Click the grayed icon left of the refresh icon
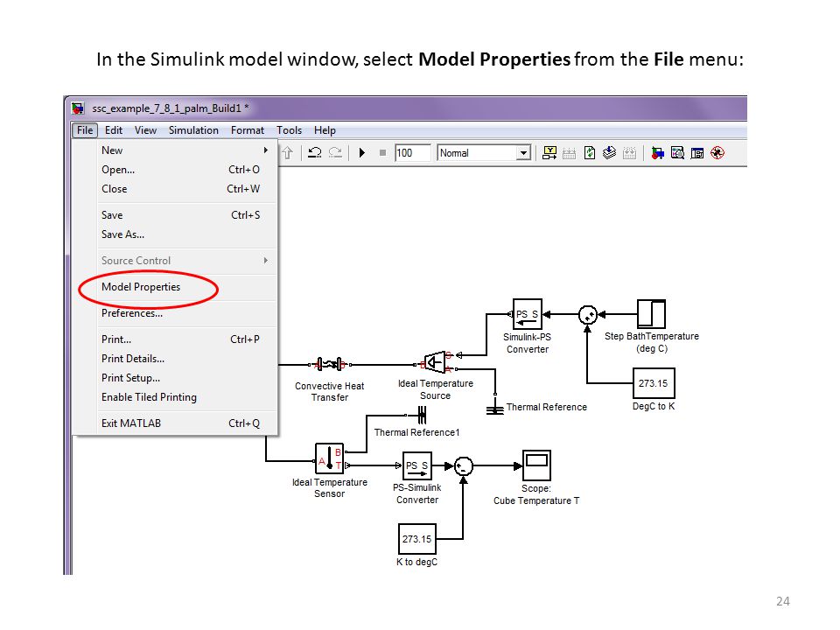Screen dimensions: 840x630 tap(569, 153)
